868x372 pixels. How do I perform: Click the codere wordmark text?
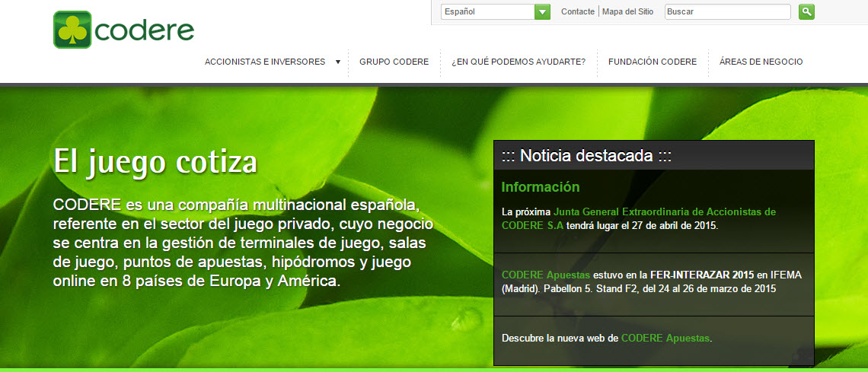(145, 31)
